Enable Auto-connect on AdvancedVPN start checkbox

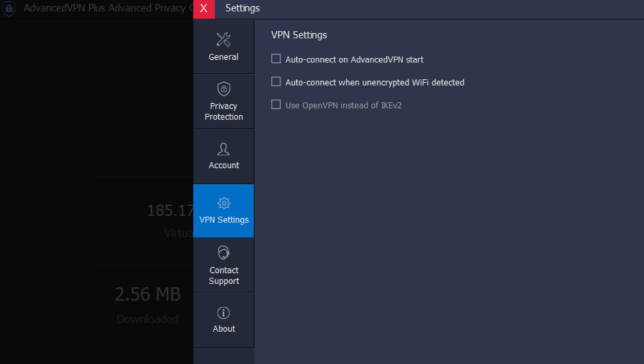(x=276, y=58)
